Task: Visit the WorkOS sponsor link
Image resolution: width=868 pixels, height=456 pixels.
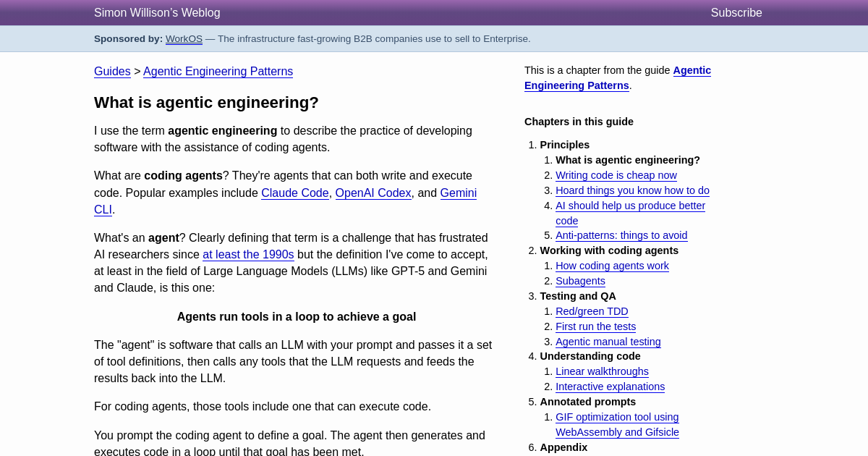Action: [184, 39]
